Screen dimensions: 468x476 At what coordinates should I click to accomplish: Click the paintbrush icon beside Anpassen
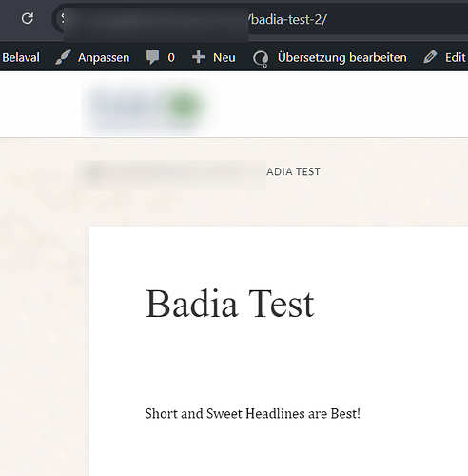63,57
